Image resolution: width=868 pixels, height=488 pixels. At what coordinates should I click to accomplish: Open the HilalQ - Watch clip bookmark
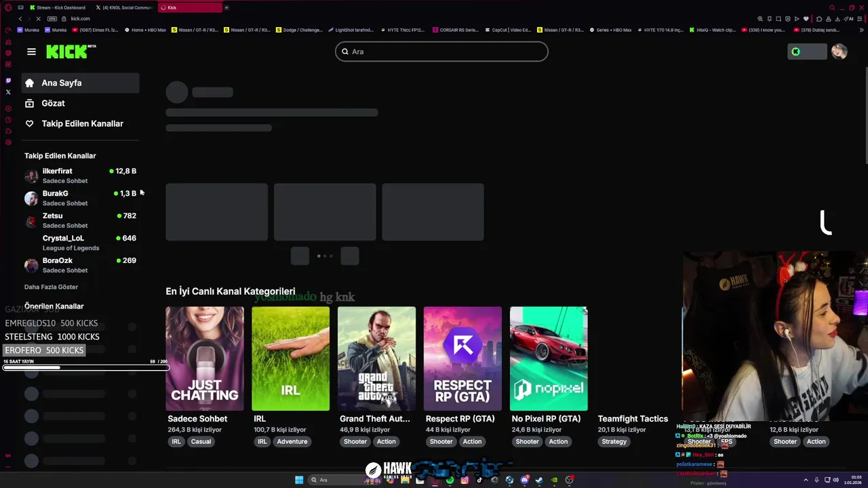[x=712, y=30]
